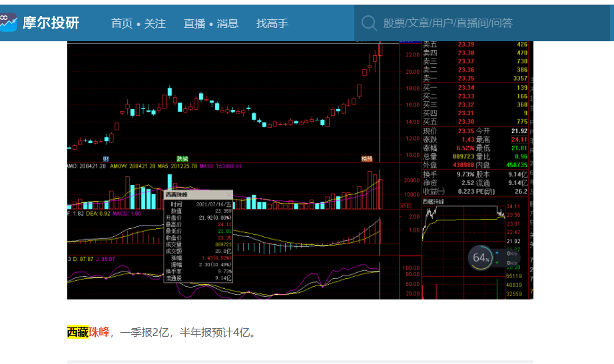614x364 pixels.
Task: Open the 摩尔投研 site title link
Action: coord(51,23)
